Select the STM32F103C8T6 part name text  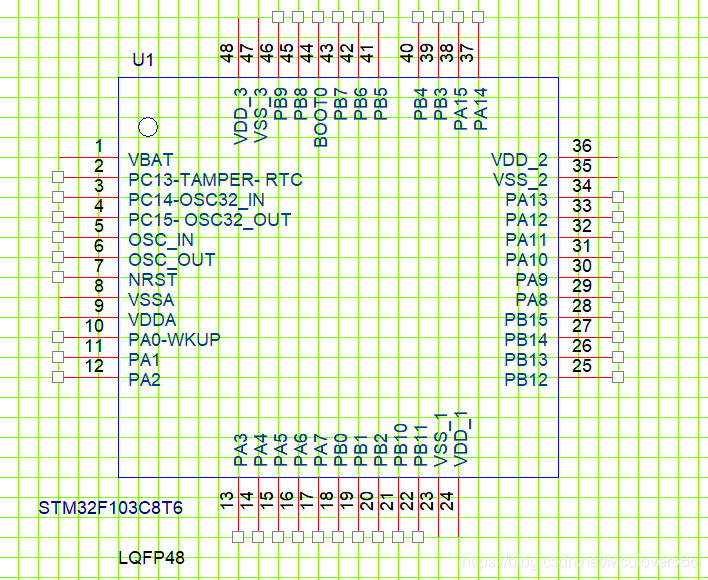pyautogui.click(x=110, y=507)
